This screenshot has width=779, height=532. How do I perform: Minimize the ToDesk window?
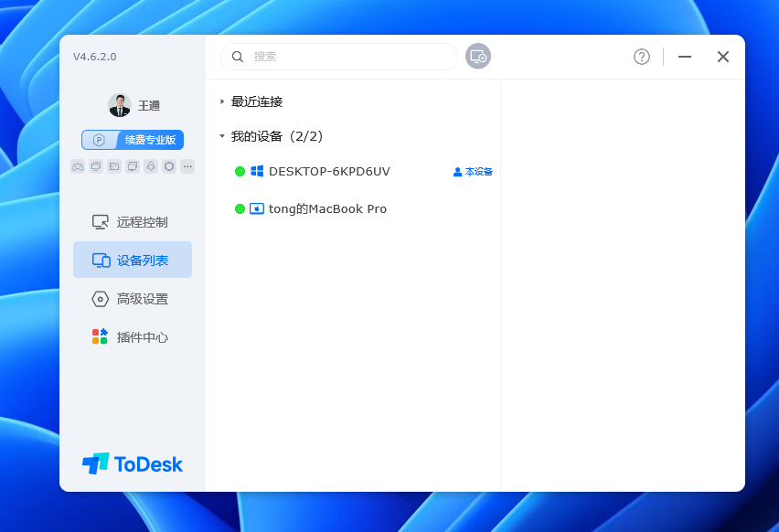coord(685,57)
